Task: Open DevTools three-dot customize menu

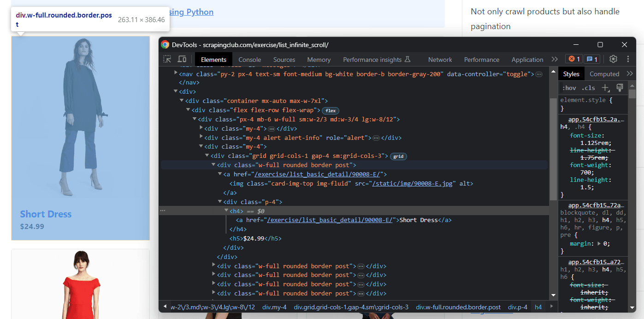Action: (x=628, y=59)
